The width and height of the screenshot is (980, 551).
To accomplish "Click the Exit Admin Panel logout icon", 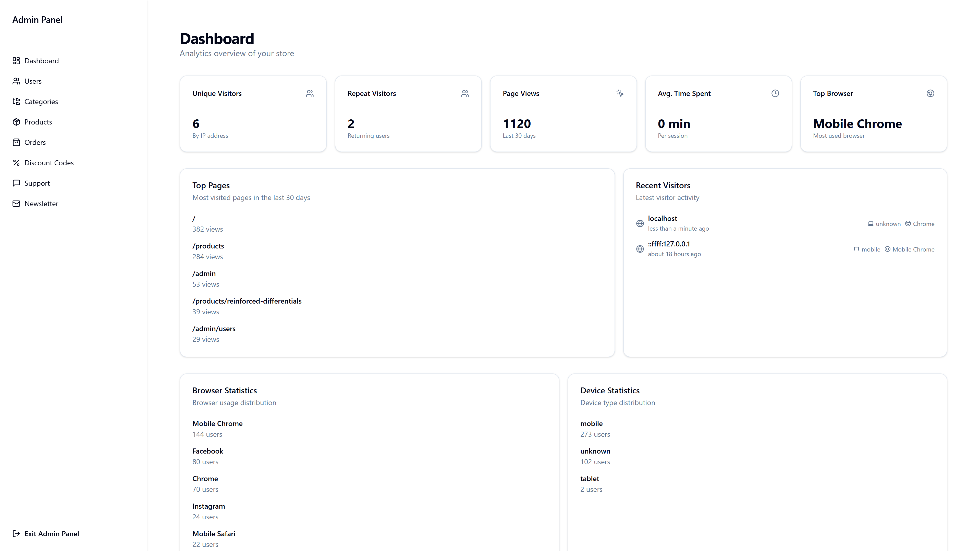I will click(16, 533).
